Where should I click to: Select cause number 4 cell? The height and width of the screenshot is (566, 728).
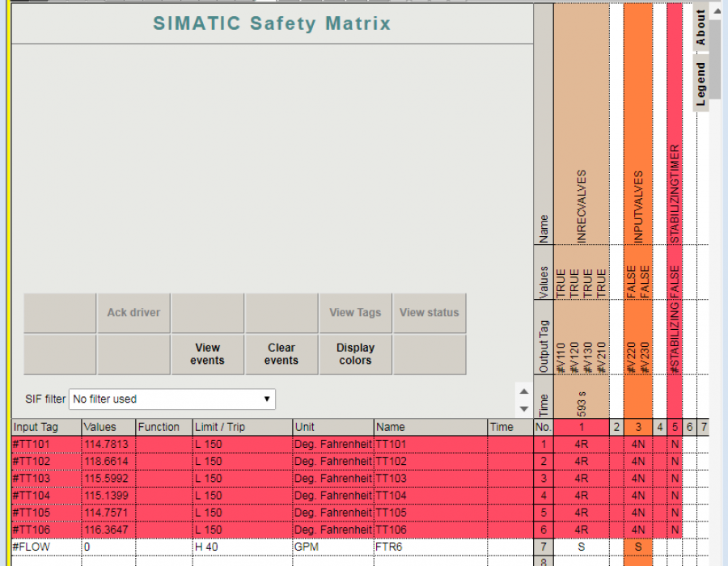coord(544,496)
